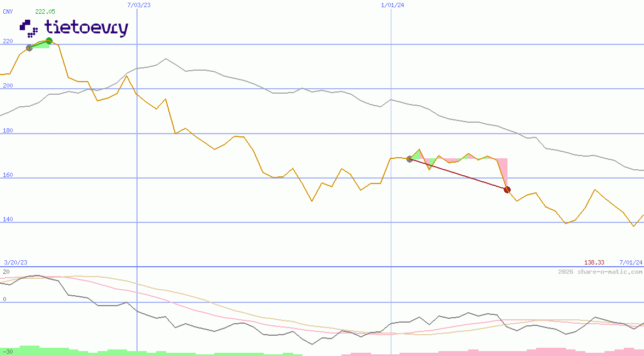Image resolution: width=644 pixels, height=356 pixels.
Task: Click the CNY currency label
Action: pyautogui.click(x=8, y=12)
